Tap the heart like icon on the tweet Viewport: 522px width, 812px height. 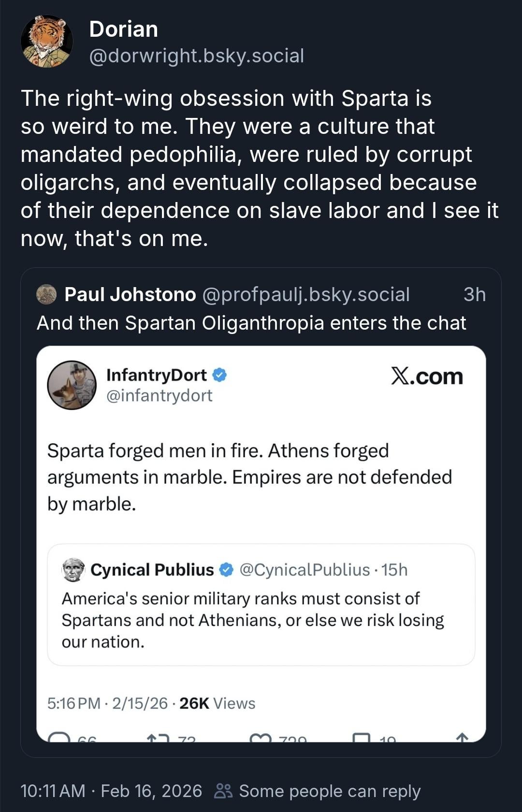tap(260, 739)
